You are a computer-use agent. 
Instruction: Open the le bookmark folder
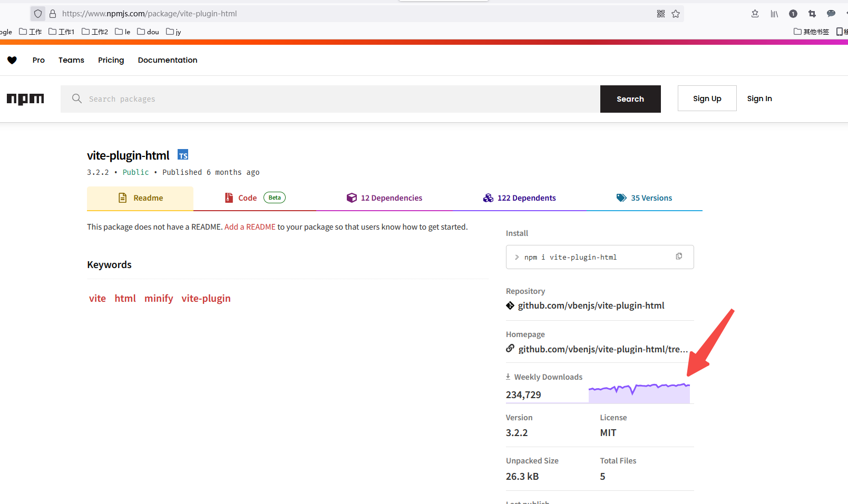click(x=123, y=32)
